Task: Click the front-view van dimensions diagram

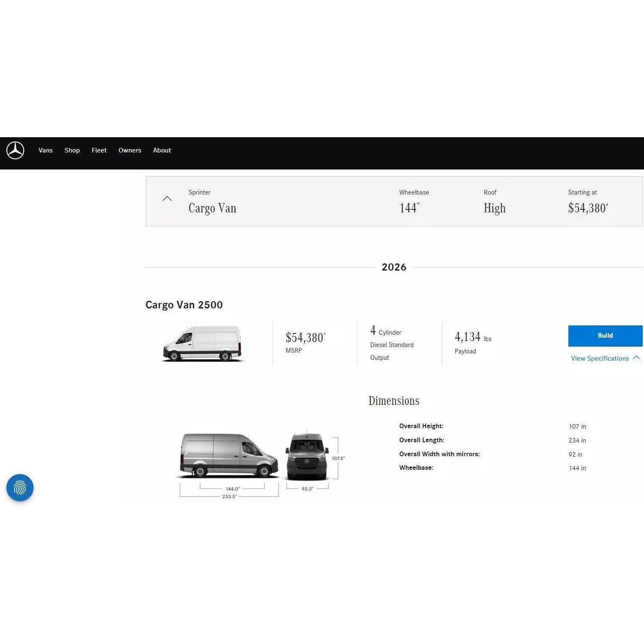Action: pos(307,457)
